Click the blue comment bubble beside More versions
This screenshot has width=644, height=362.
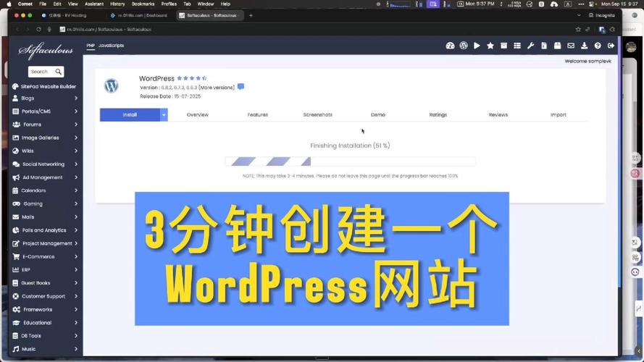tap(241, 87)
